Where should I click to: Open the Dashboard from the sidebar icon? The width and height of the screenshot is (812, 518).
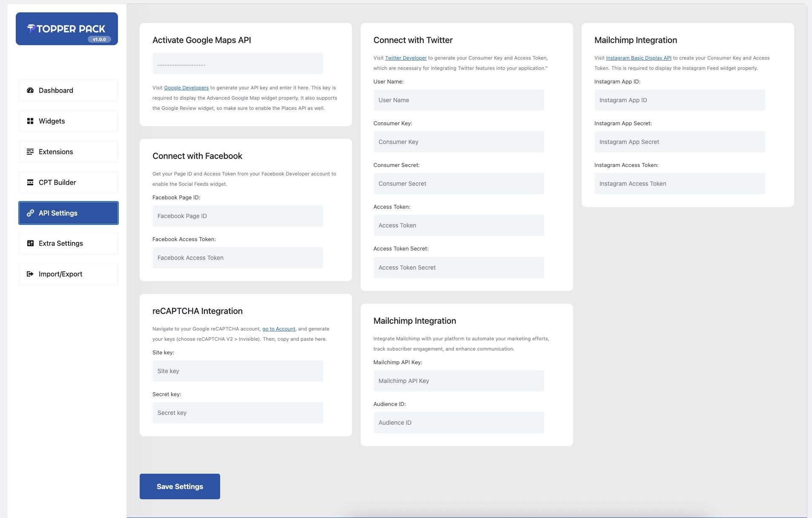[x=30, y=90]
